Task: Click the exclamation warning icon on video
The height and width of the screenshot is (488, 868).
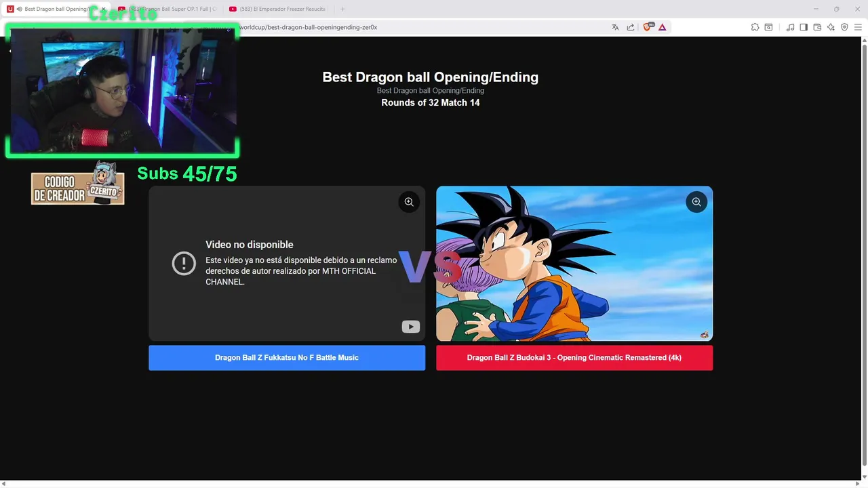Action: coord(184,263)
